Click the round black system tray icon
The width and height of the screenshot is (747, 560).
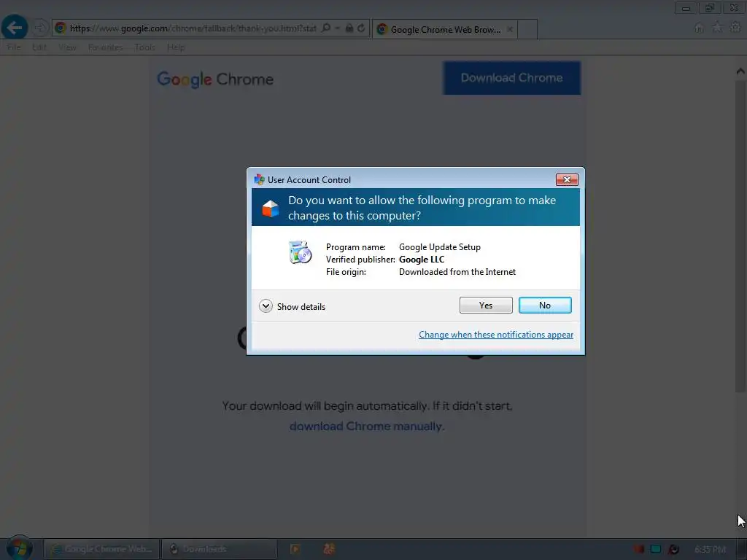click(673, 549)
